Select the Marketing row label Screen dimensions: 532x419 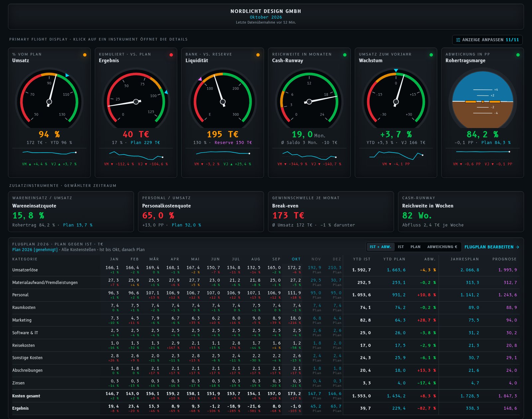tap(22, 320)
